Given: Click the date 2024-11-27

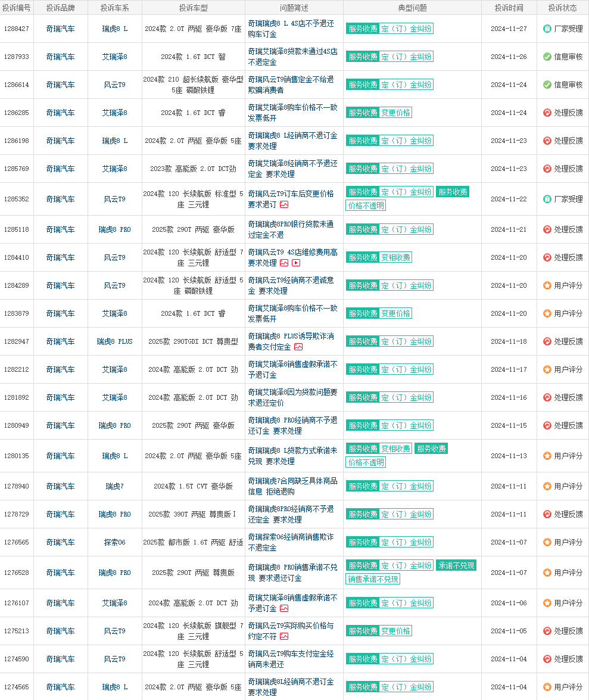Looking at the screenshot, I should [x=509, y=29].
